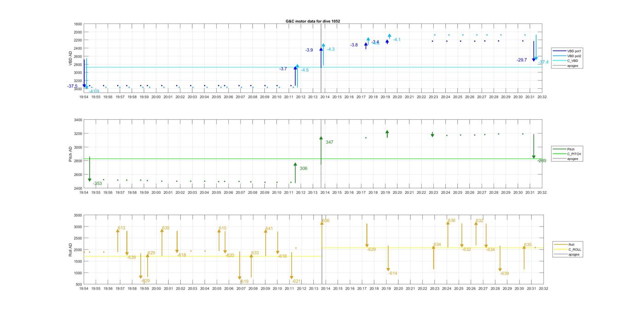Click the '-3.8' VBD data label

354,45
